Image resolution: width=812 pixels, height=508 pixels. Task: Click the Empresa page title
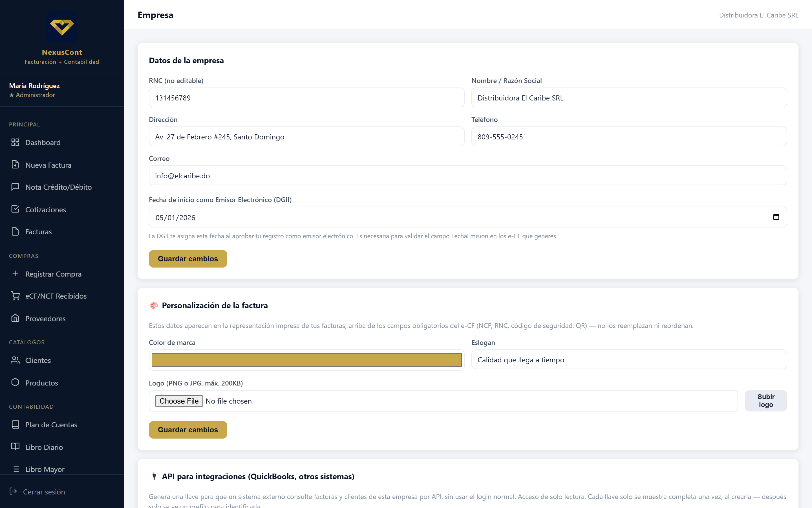tap(155, 15)
